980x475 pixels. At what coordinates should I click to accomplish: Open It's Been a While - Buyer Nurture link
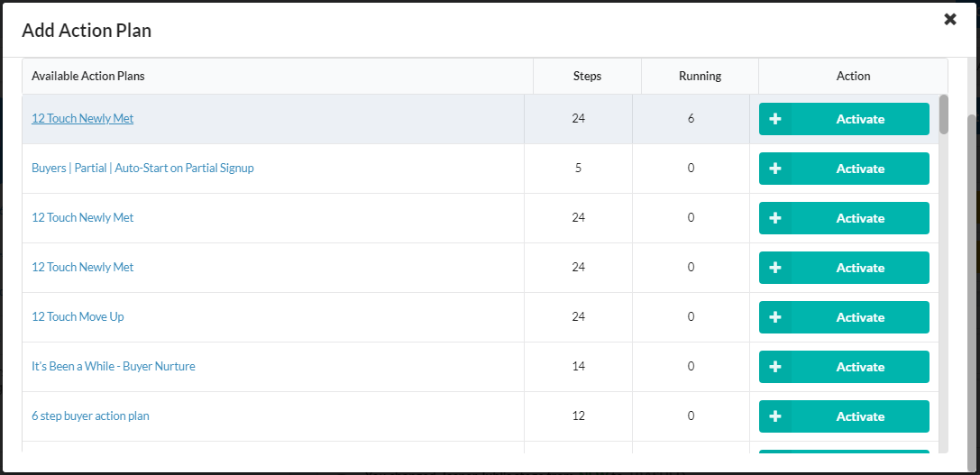113,366
